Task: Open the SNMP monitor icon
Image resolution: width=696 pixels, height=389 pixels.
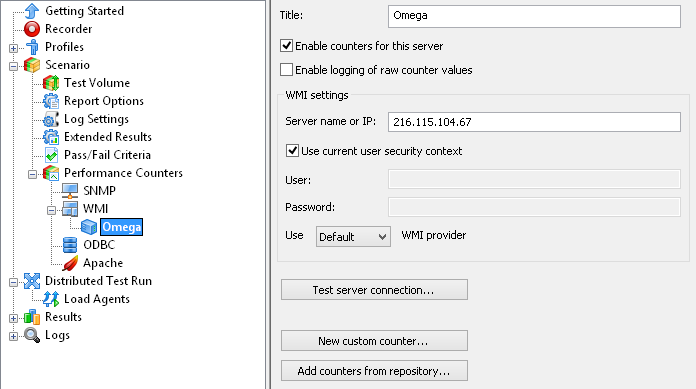Action: tap(70, 191)
